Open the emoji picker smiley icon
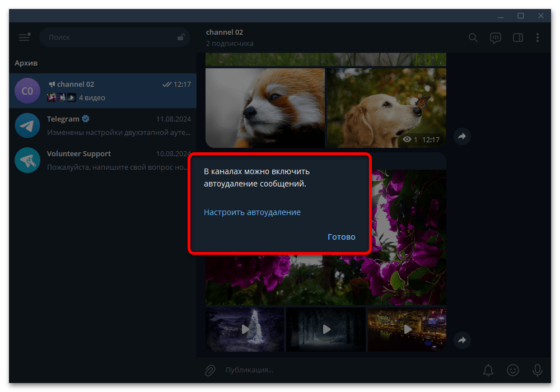Image resolution: width=560 pixels, height=392 pixels. pyautogui.click(x=512, y=370)
